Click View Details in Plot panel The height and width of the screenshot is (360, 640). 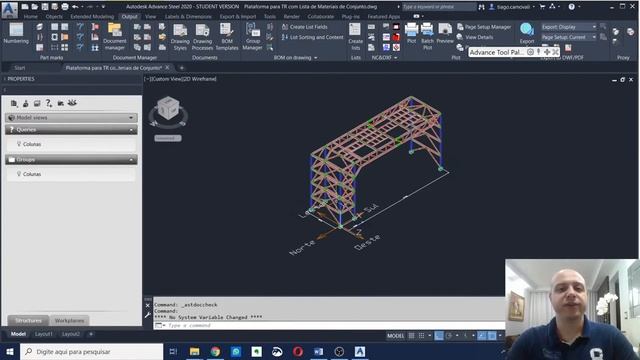[x=475, y=37]
